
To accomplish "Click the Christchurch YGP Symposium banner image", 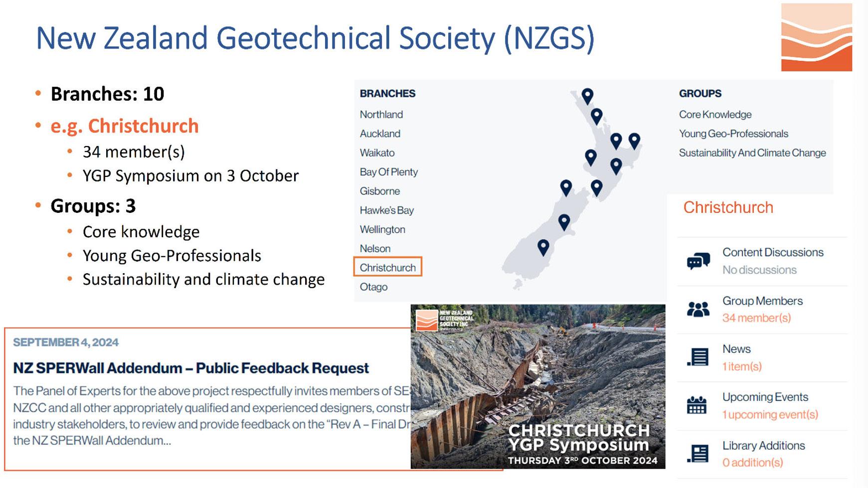I will coord(537,386).
